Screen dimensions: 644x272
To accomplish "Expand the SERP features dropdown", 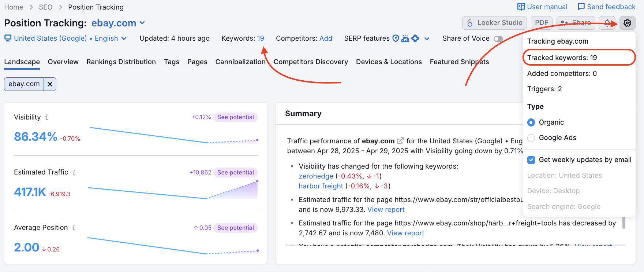I will coord(427,38).
